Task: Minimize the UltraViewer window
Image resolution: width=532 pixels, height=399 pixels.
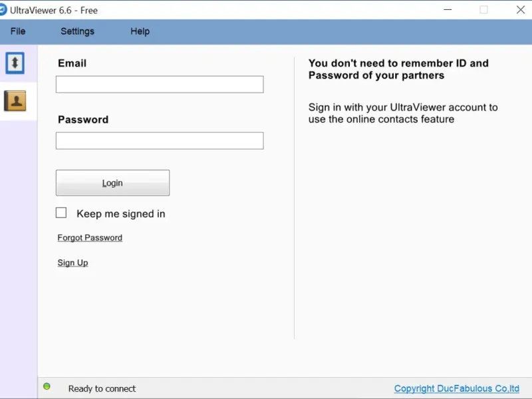Action: pyautogui.click(x=448, y=10)
